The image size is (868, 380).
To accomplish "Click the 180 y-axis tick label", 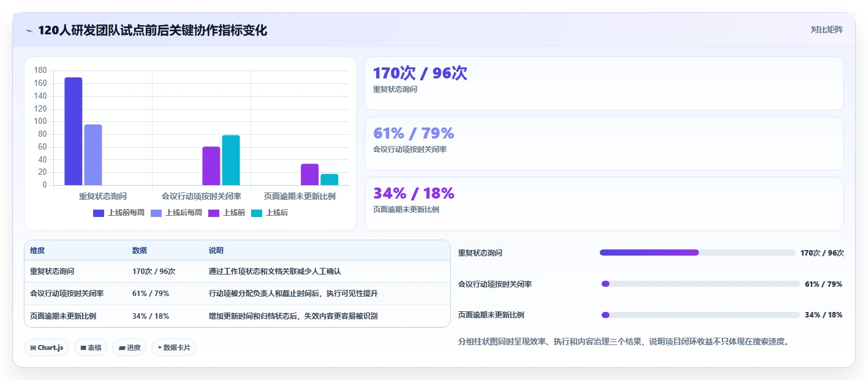I will [x=40, y=70].
